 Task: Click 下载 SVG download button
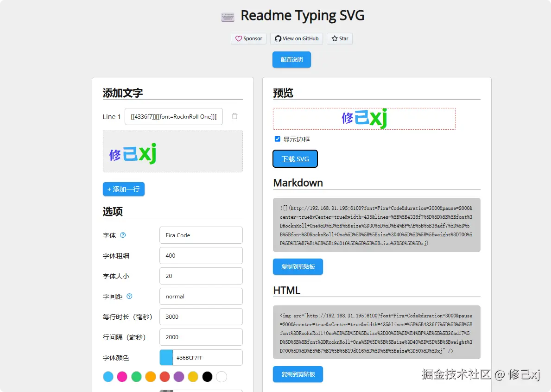coord(295,159)
